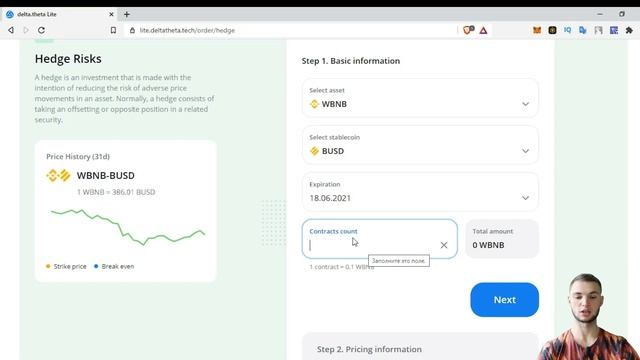The width and height of the screenshot is (640, 360).
Task: Click the price history line chart
Action: click(127, 227)
